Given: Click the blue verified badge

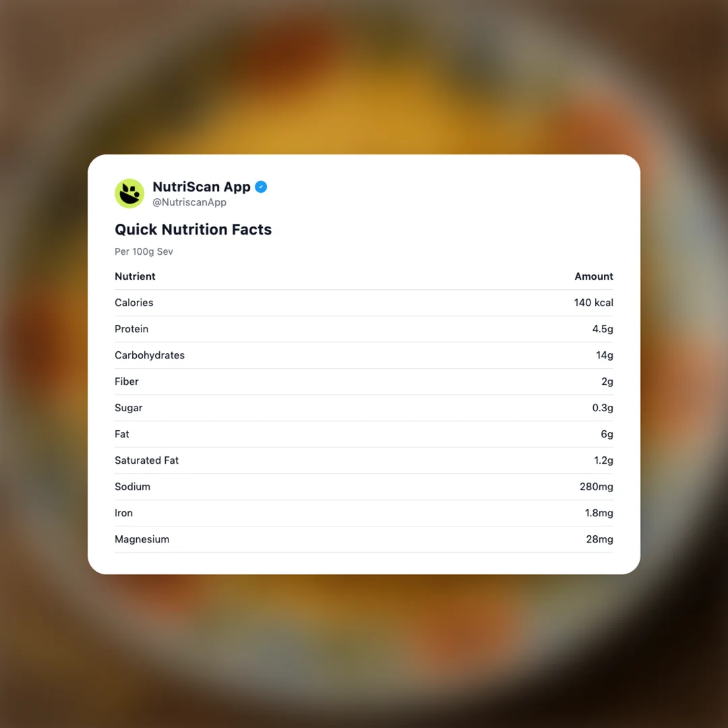Looking at the screenshot, I should point(261,187).
